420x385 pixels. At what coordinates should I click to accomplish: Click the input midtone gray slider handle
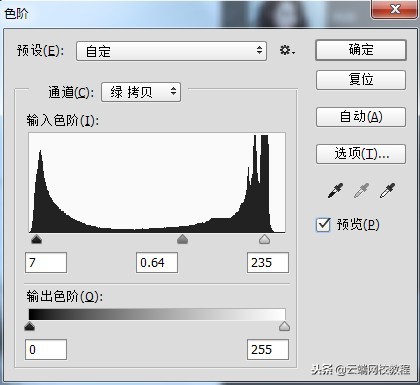click(x=182, y=239)
